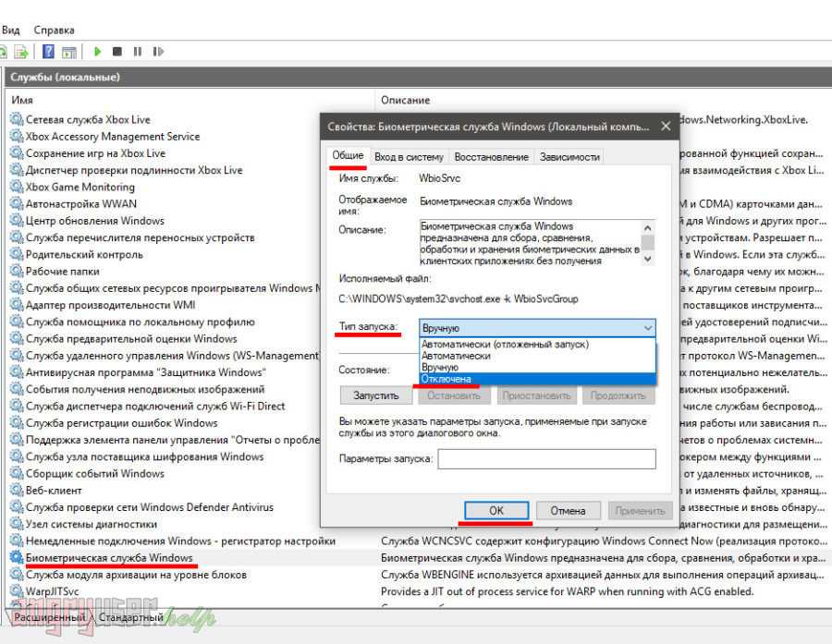This screenshot has width=832, height=644.
Task: Click the Параметры запуска text field
Action: (x=546, y=459)
